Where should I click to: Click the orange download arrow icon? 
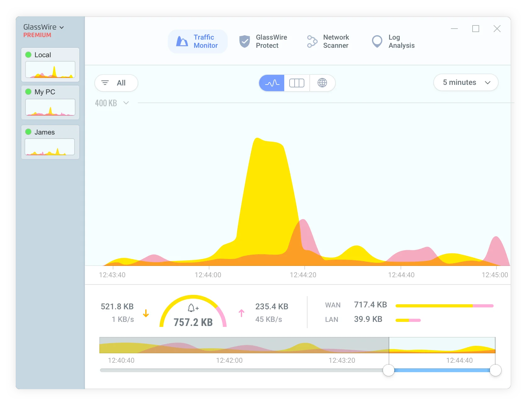pyautogui.click(x=146, y=313)
